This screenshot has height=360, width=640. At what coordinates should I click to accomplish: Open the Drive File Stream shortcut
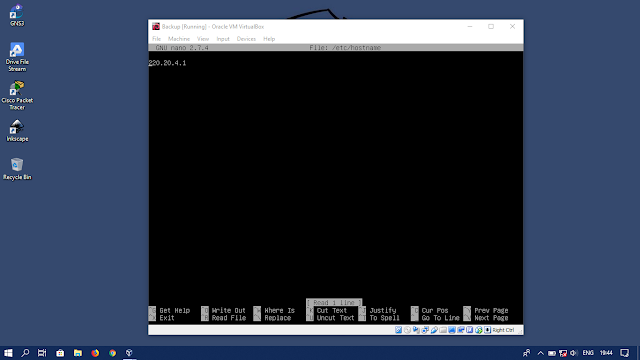[17, 57]
